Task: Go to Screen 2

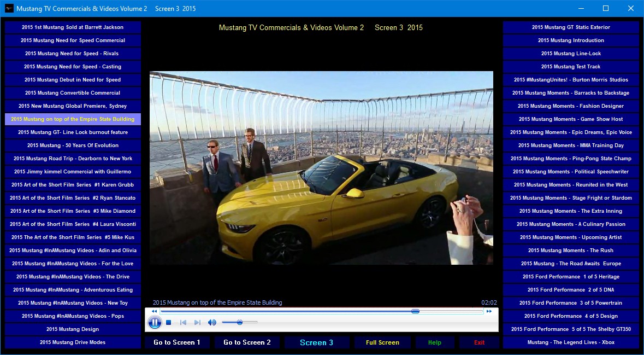Action: coord(247,342)
